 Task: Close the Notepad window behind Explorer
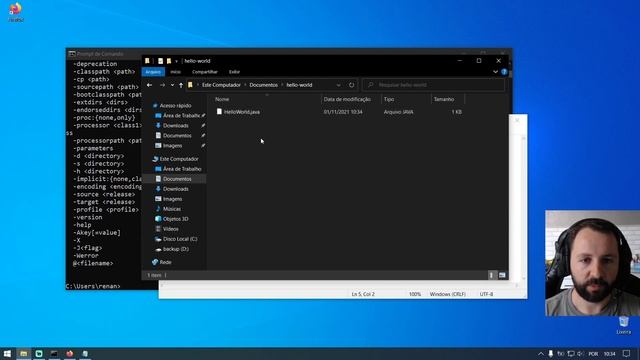click(517, 120)
